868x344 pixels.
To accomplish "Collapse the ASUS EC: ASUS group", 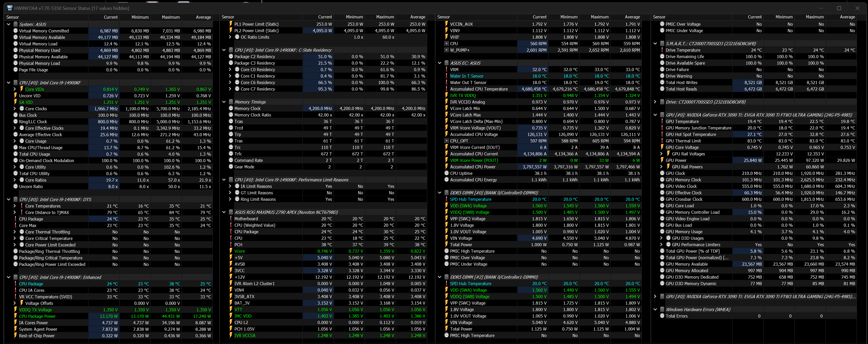I will click(439, 63).
